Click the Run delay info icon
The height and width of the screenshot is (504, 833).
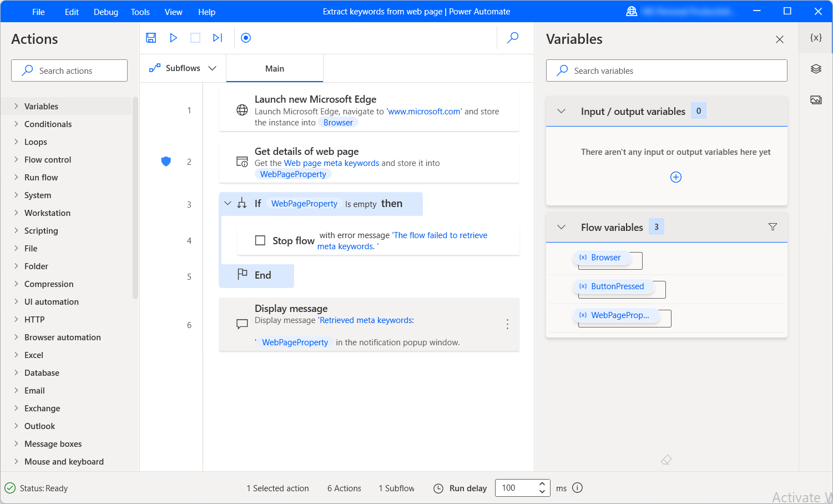click(x=577, y=488)
